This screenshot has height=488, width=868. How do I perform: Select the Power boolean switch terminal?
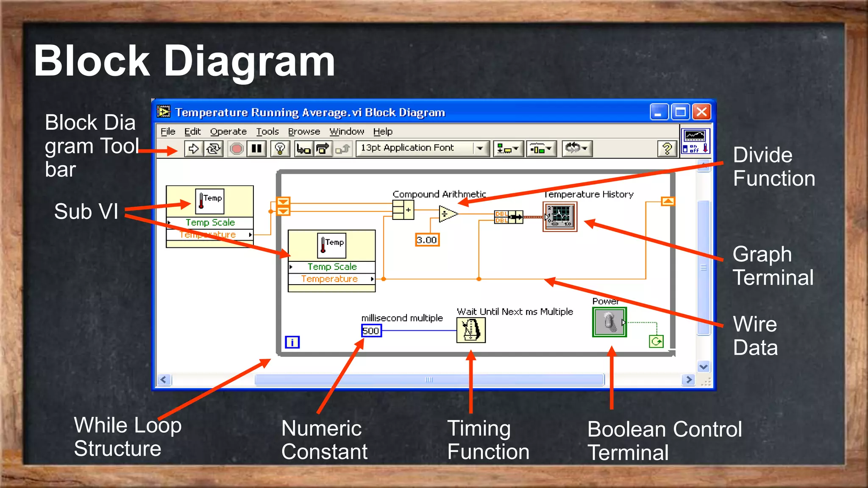tap(609, 322)
